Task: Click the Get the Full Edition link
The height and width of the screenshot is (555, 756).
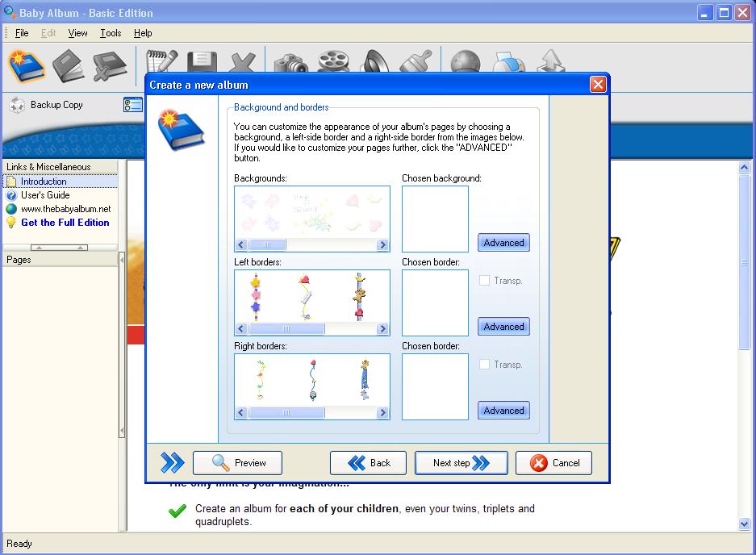Action: (x=65, y=223)
